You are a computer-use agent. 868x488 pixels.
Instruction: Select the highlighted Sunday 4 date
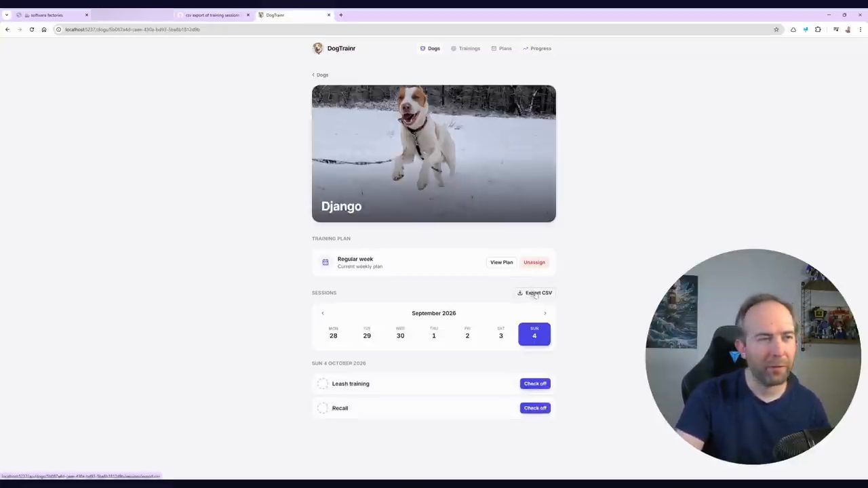(534, 333)
